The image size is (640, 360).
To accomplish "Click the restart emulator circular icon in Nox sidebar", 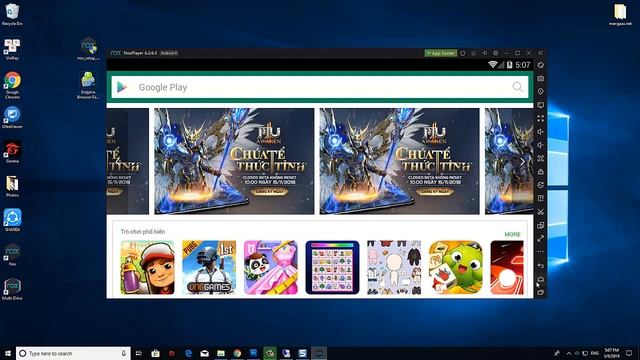I will click(x=540, y=185).
